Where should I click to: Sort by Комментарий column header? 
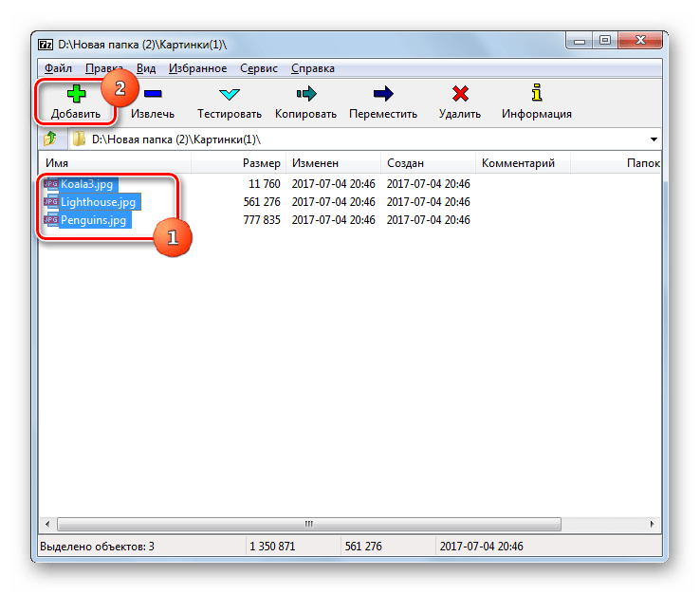coord(523,163)
